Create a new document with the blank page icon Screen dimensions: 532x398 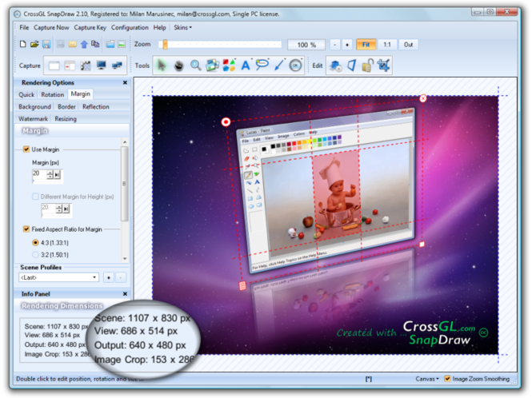22,44
